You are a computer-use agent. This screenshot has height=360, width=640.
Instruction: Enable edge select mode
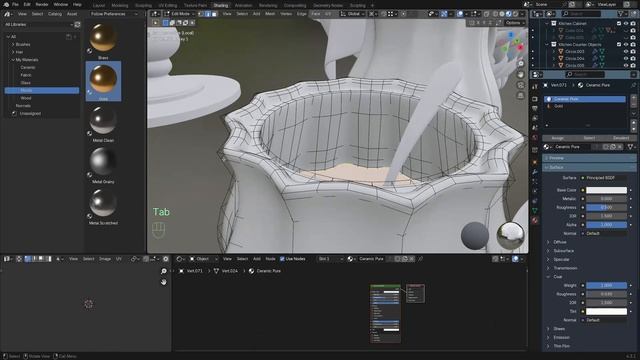207,14
